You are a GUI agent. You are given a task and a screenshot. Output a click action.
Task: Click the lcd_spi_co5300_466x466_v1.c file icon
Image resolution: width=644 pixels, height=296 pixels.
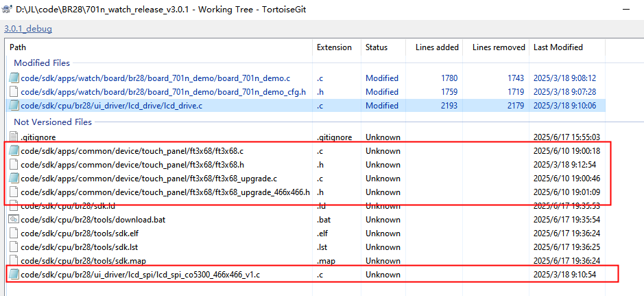click(x=14, y=274)
